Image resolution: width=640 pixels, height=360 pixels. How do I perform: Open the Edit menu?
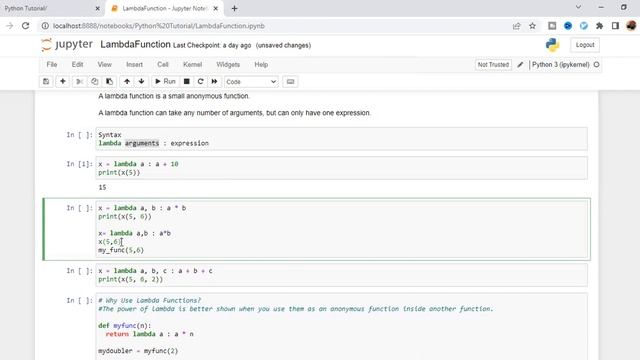click(x=78, y=64)
